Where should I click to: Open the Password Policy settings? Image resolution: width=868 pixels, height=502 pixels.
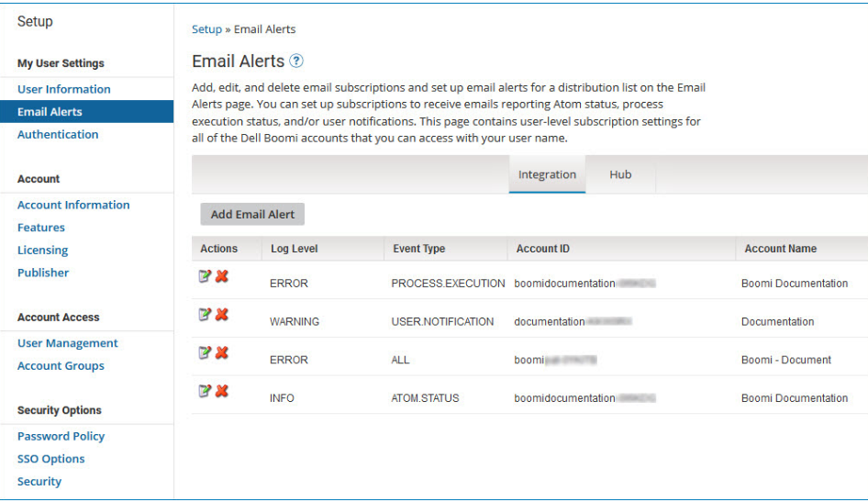(61, 436)
